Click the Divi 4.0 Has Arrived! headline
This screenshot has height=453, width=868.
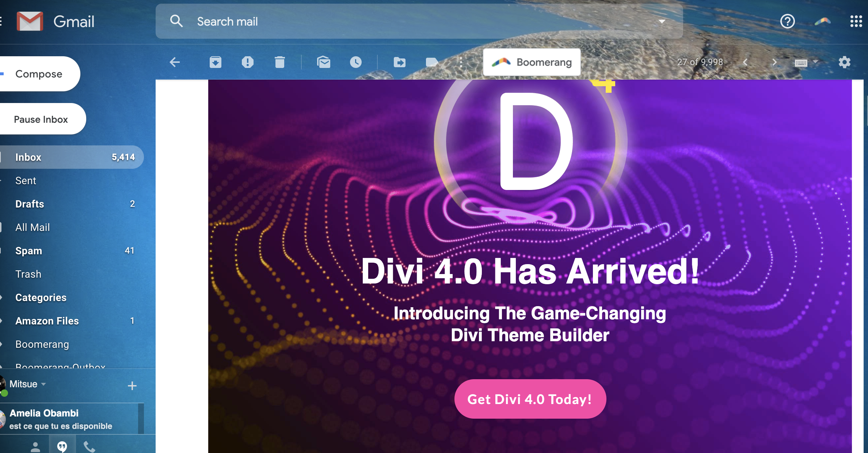point(530,271)
